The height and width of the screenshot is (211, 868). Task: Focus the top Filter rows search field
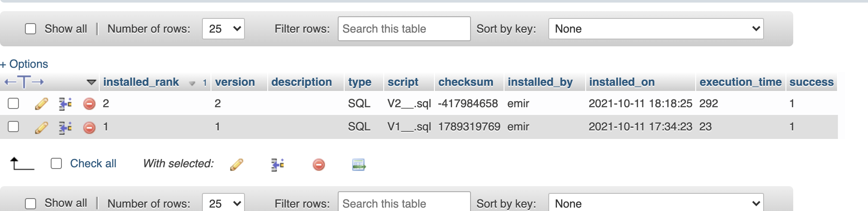[x=404, y=29]
